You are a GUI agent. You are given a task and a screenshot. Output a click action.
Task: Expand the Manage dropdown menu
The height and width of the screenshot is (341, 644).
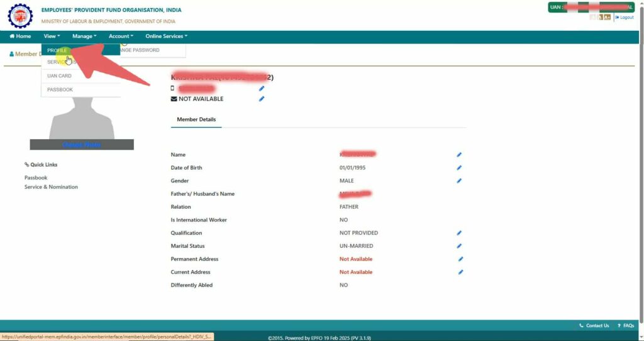coord(84,36)
